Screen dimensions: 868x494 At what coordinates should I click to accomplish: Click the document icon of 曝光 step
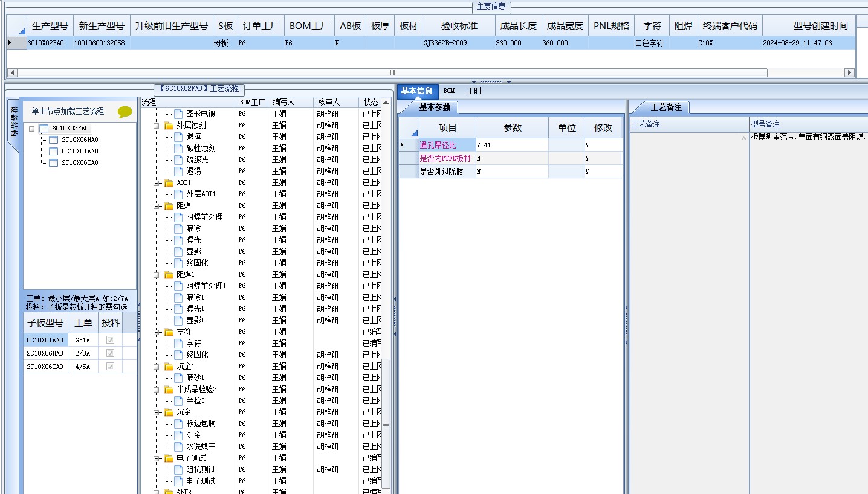pos(178,240)
